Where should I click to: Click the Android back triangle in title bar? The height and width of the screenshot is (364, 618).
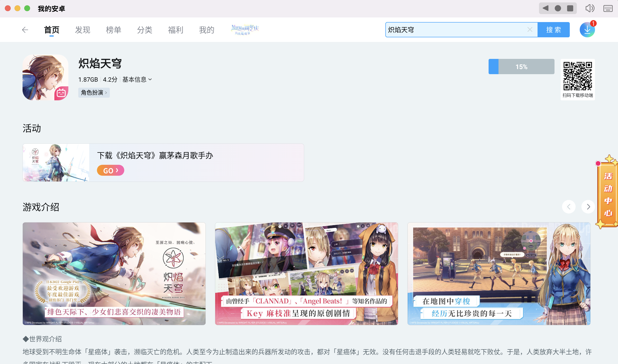click(545, 8)
